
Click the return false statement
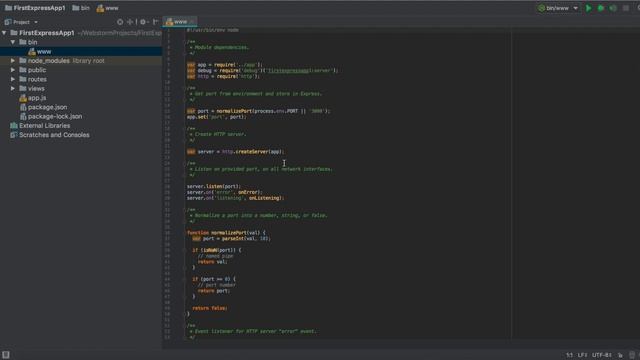[210, 308]
